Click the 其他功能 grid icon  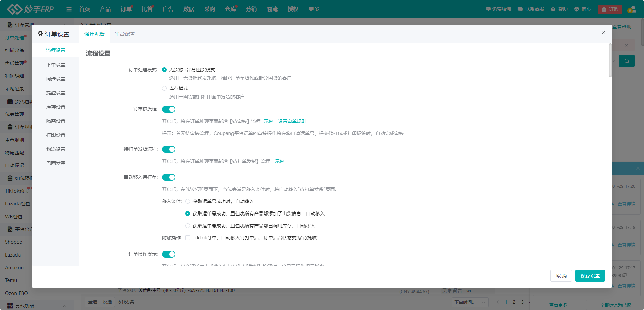[x=10, y=306]
